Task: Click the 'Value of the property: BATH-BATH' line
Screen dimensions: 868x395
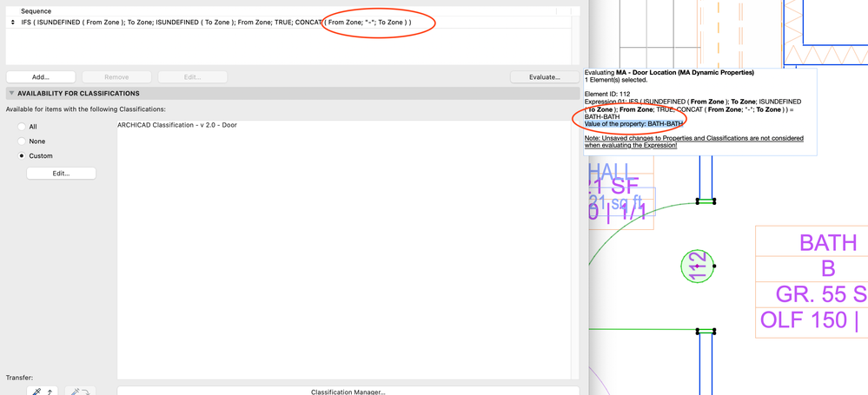Action: [633, 123]
